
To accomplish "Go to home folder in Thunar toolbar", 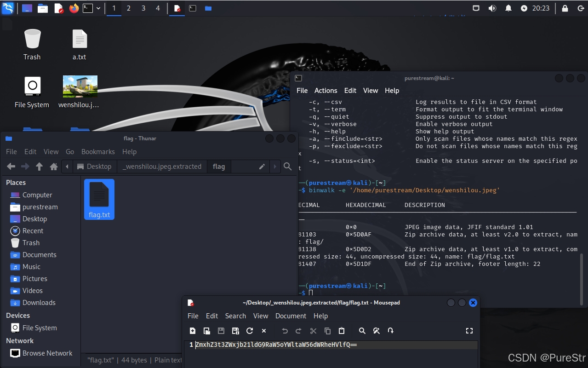I will 54,167.
